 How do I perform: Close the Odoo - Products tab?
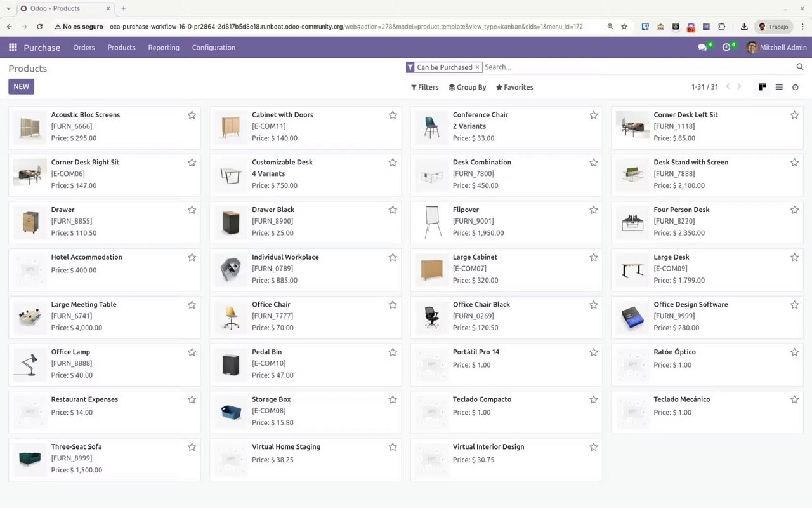[108, 8]
